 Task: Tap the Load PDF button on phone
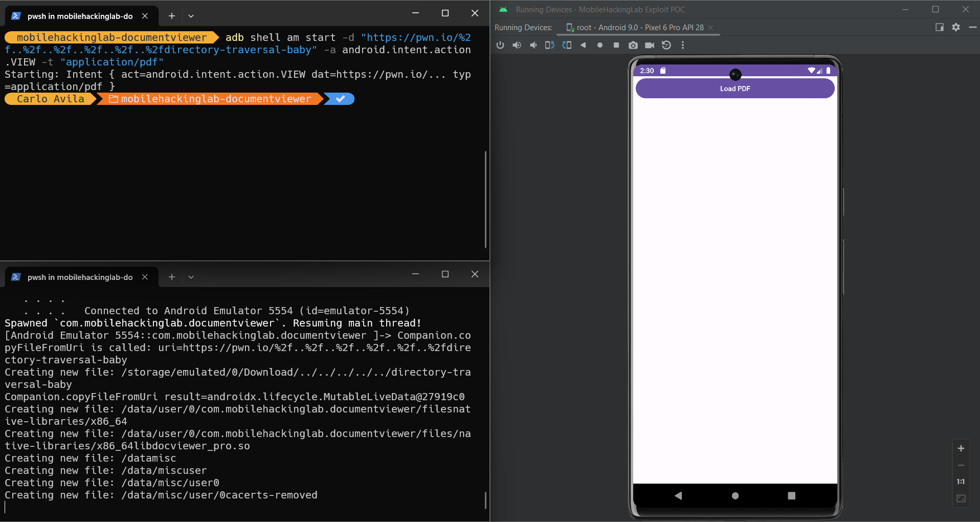point(735,89)
